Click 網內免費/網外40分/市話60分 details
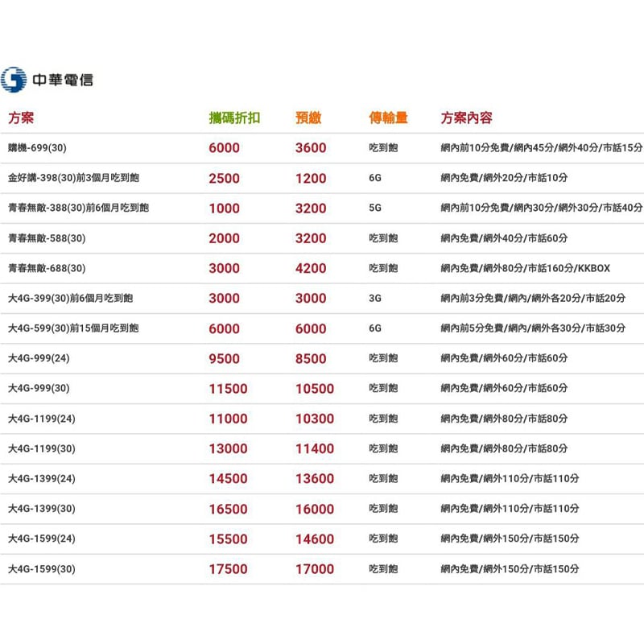 504,238
